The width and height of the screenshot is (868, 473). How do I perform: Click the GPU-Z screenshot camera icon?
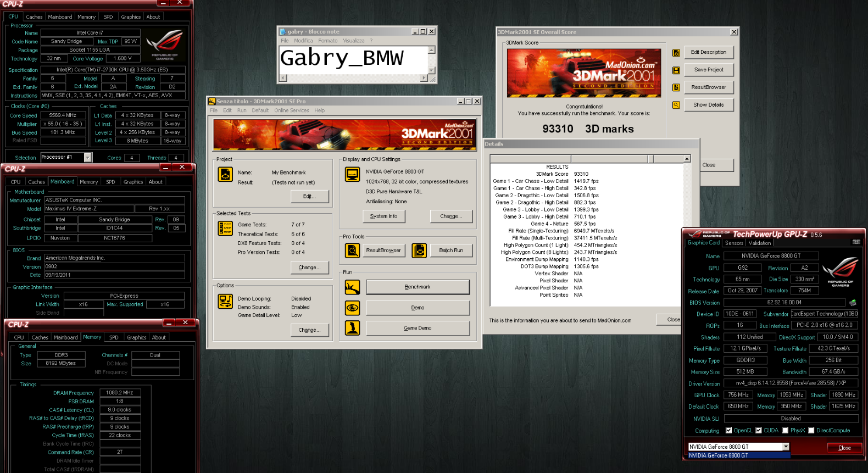pos(856,242)
